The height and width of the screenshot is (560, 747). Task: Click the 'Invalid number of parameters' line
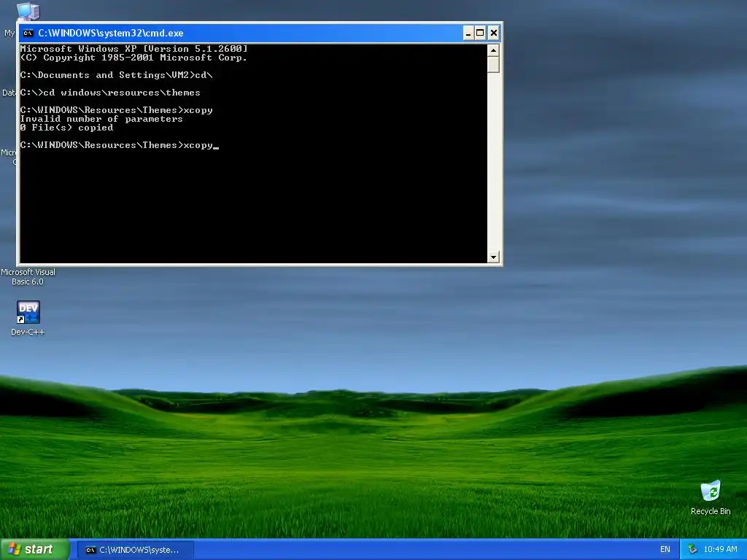click(x=101, y=119)
